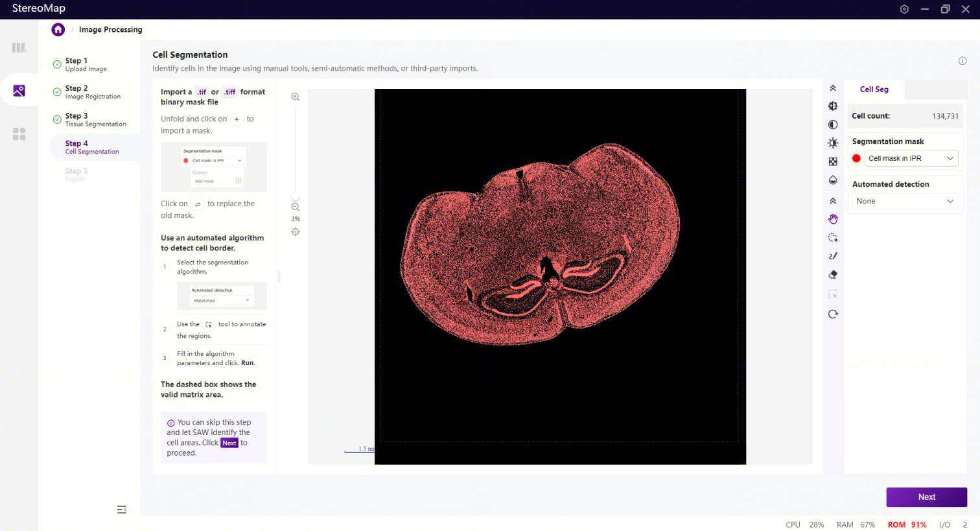Collapse the upper image tools chevron
This screenshot has height=531, width=980.
833,88
